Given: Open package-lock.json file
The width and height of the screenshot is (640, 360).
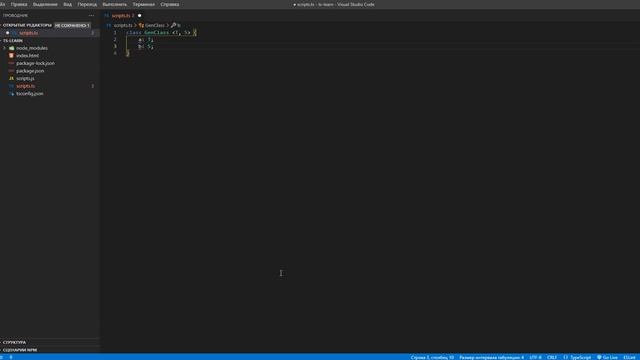Looking at the screenshot, I should [36, 63].
